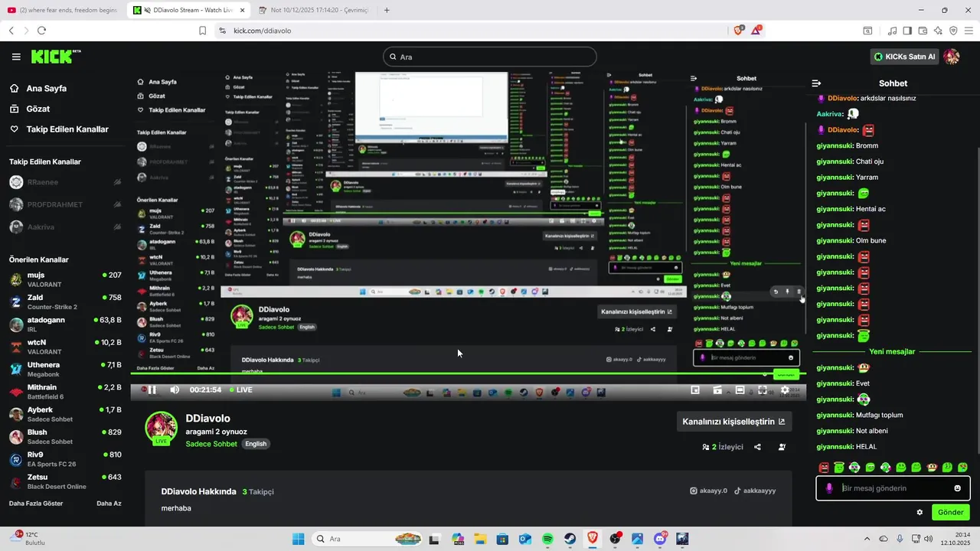Pause the live stream video
The width and height of the screenshot is (980, 551).
(152, 390)
